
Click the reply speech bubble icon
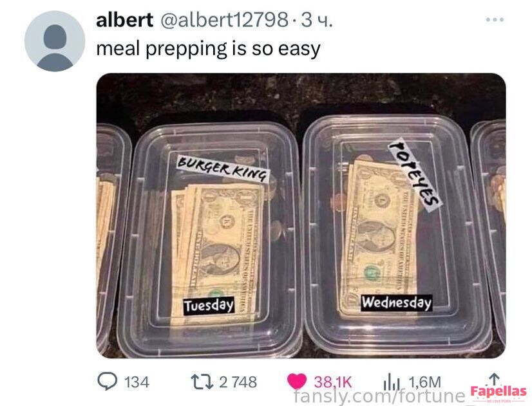[x=107, y=382]
